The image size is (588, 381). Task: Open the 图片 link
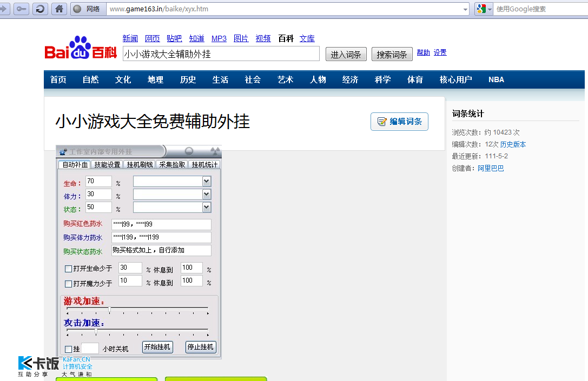click(241, 38)
